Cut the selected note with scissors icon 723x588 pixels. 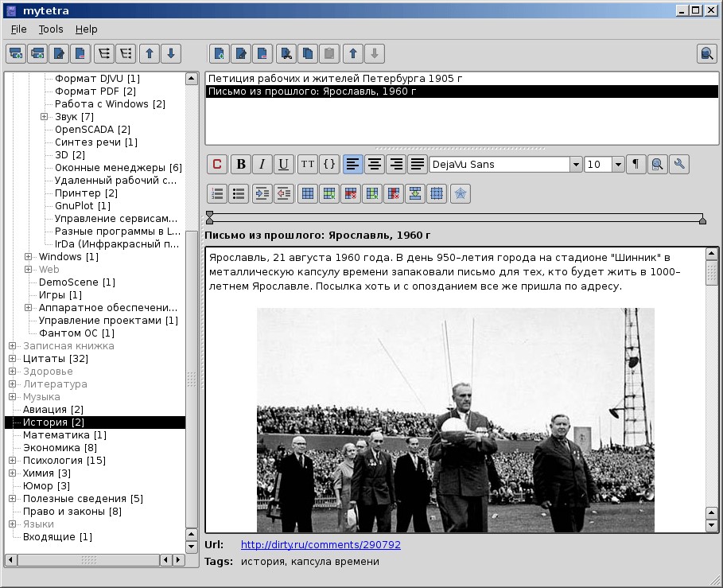click(x=286, y=54)
